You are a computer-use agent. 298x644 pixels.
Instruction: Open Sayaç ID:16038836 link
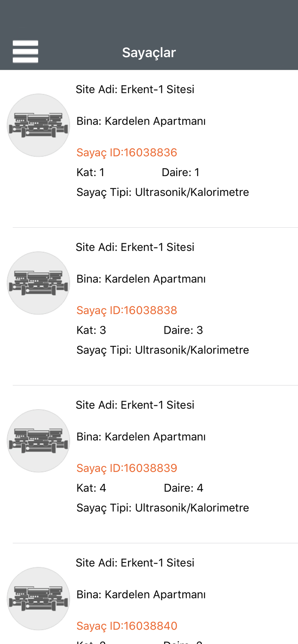tap(127, 153)
